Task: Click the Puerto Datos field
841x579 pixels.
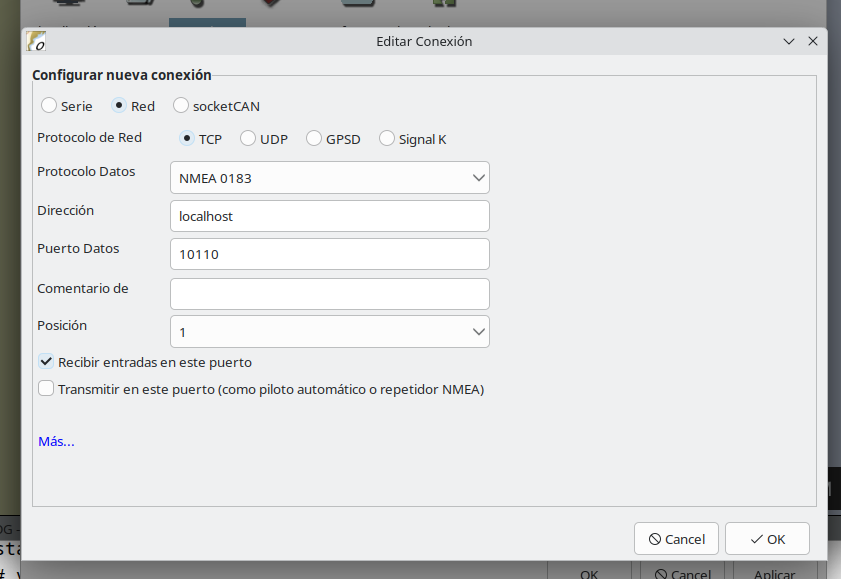Action: click(x=329, y=254)
